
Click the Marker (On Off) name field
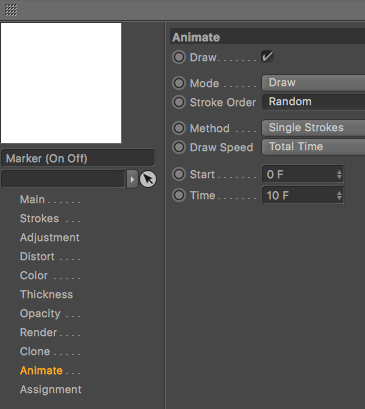point(78,158)
